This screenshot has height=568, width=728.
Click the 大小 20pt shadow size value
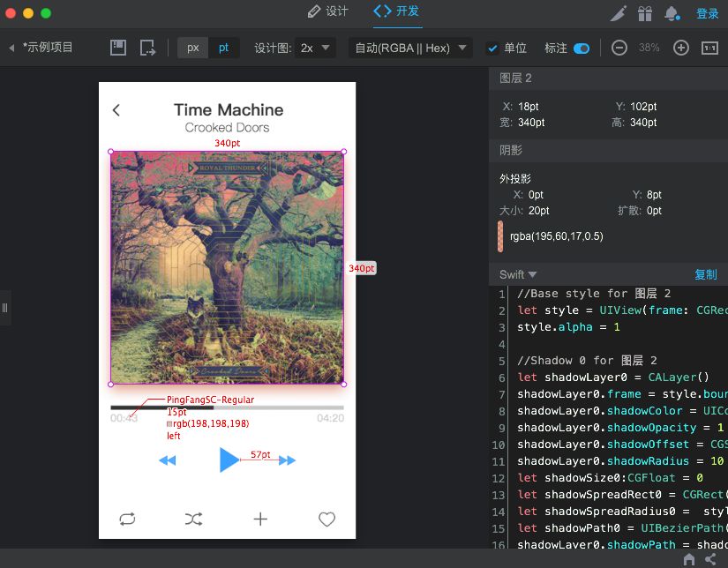click(x=538, y=211)
